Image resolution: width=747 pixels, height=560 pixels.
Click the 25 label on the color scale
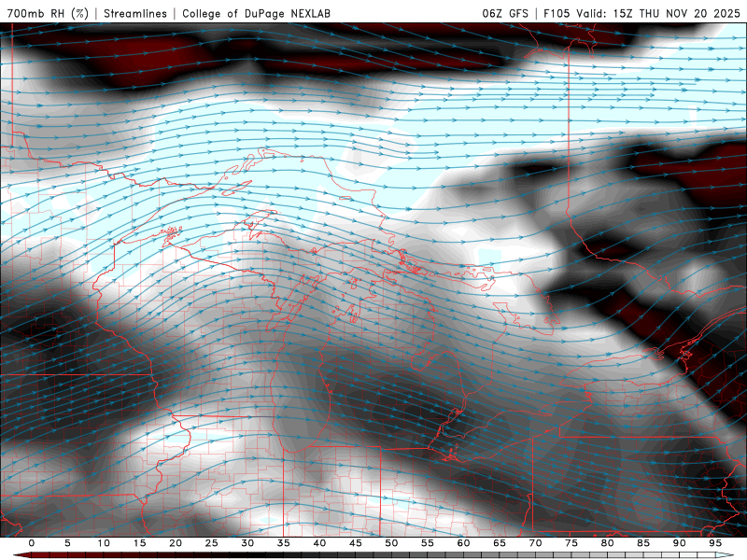212,543
